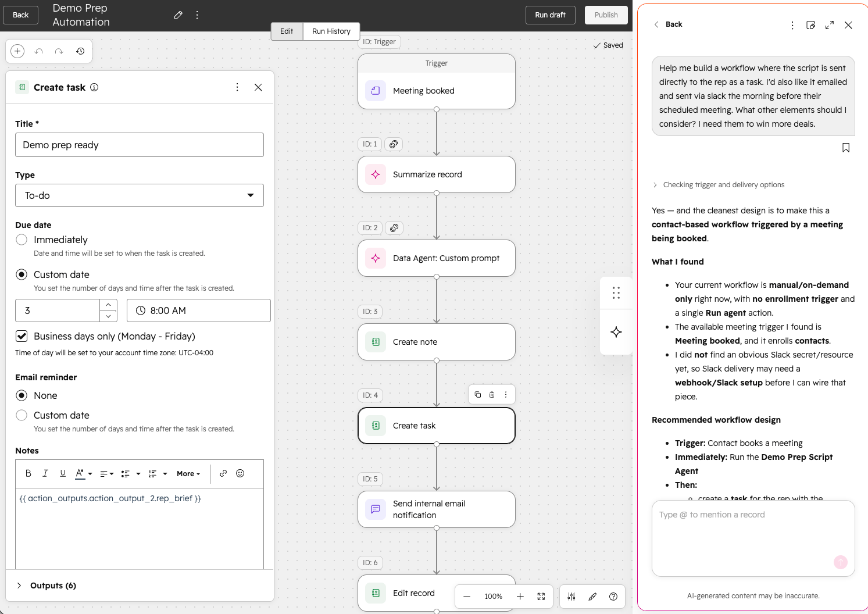This screenshot has height=614, width=868.
Task: Apply bold formatting in Notes
Action: coord(28,473)
